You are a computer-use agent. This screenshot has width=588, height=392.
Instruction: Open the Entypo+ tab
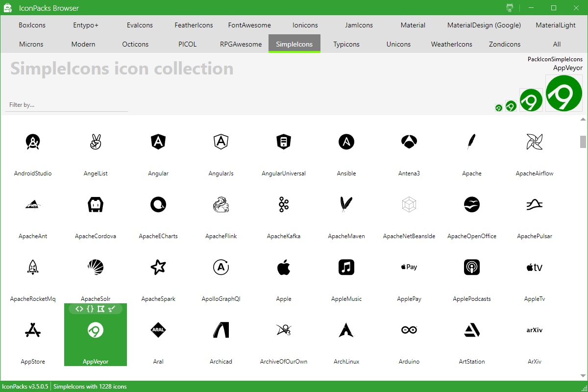[x=86, y=25]
